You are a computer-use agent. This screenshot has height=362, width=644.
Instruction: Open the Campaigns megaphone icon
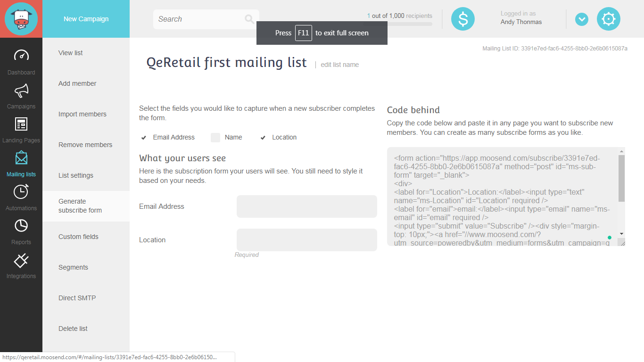(21, 90)
